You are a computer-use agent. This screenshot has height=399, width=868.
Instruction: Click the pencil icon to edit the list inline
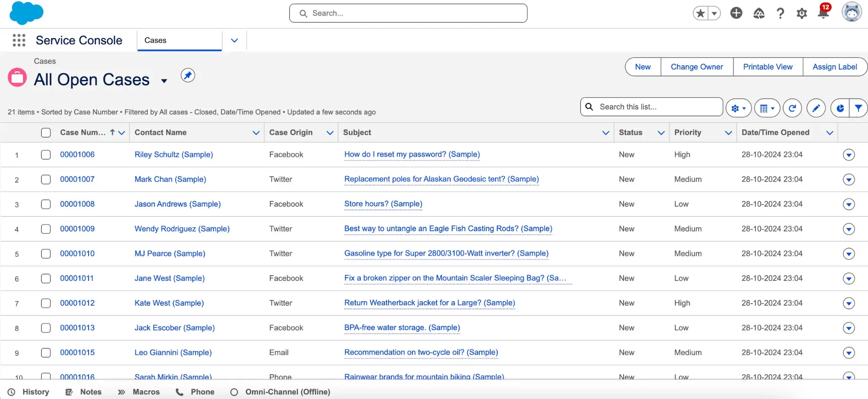coord(816,108)
